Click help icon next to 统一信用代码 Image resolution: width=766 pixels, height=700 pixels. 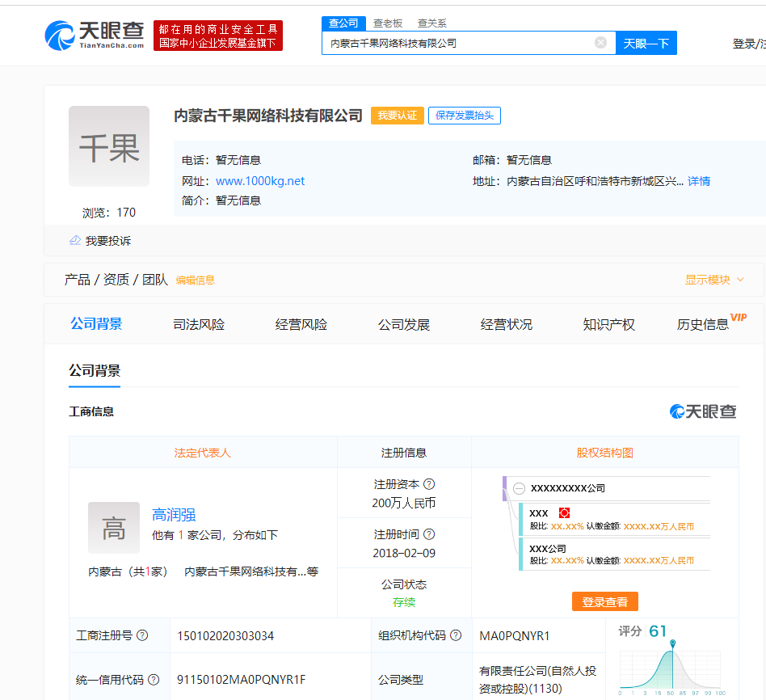[154, 680]
